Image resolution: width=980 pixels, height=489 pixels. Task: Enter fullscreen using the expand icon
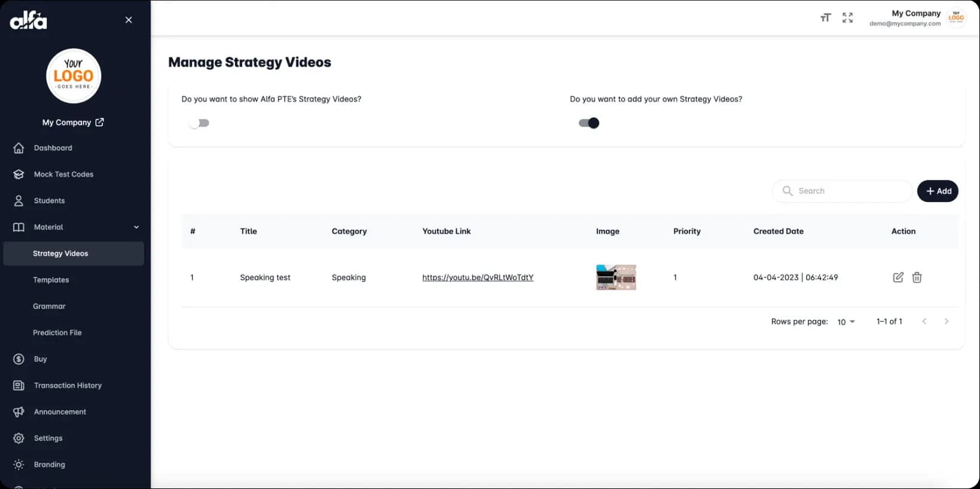click(x=847, y=18)
